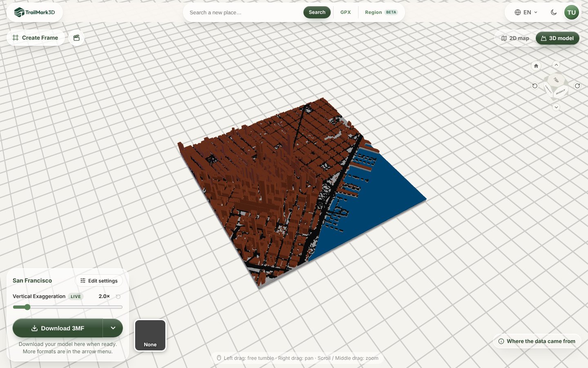588x368 pixels.
Task: Click the San Francisco model title
Action: 32,280
